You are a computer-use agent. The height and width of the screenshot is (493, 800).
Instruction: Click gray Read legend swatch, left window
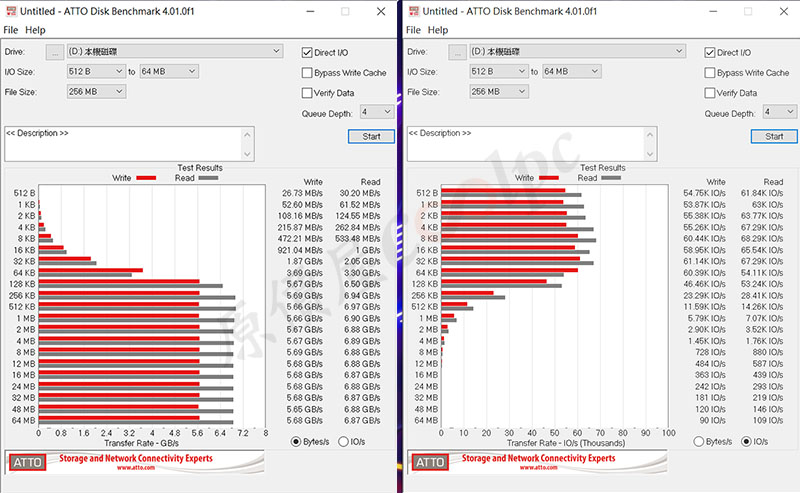pyautogui.click(x=208, y=178)
